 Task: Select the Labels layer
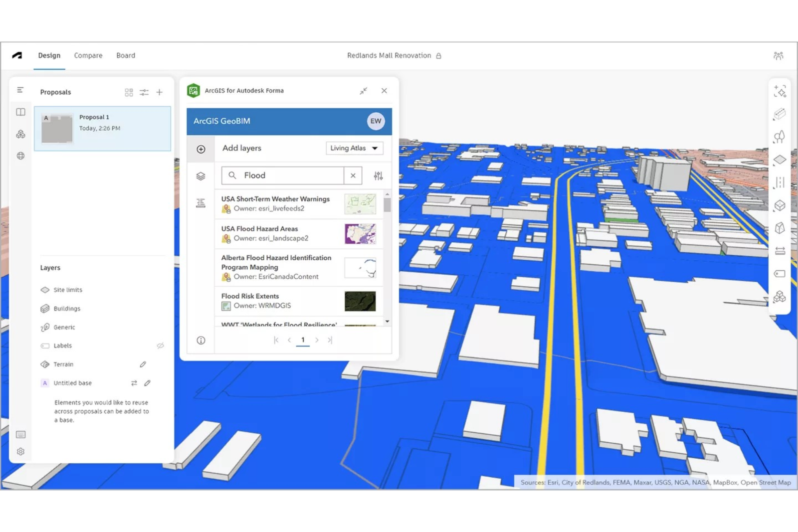(63, 346)
